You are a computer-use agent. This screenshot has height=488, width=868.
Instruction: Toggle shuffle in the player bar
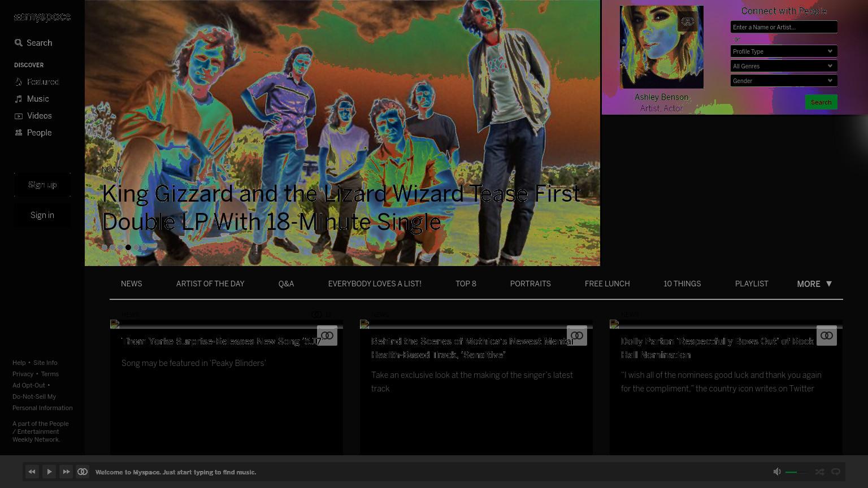click(x=819, y=472)
